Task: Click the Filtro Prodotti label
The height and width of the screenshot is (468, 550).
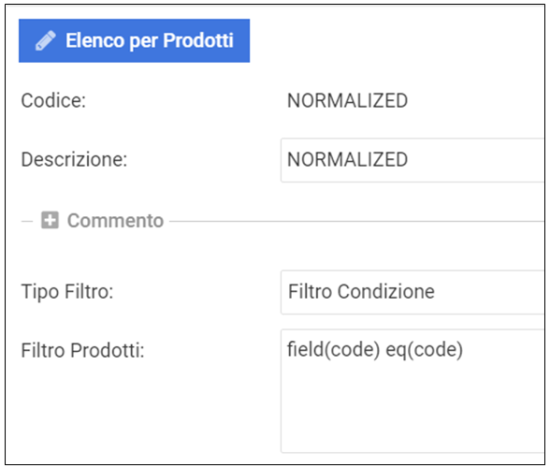Action: (x=83, y=350)
